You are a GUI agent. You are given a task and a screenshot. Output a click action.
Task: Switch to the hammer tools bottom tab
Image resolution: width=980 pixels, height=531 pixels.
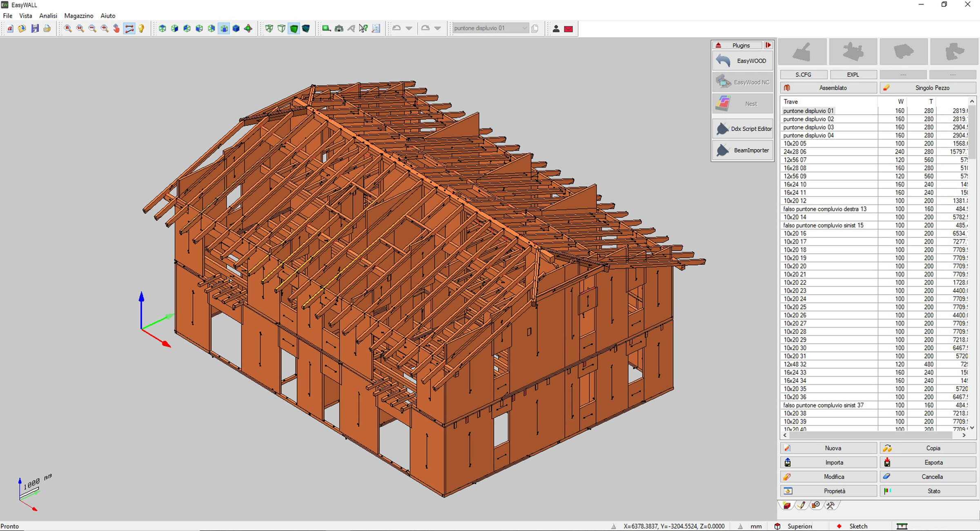pos(830,506)
